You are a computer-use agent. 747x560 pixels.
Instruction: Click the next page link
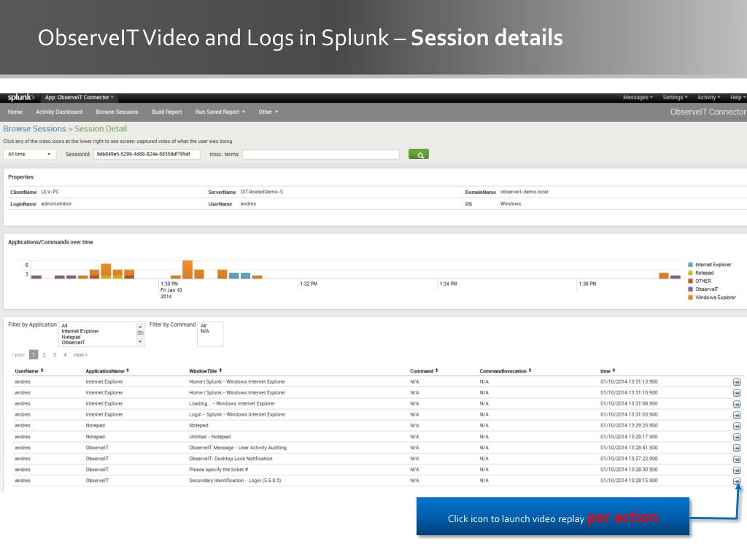80,355
